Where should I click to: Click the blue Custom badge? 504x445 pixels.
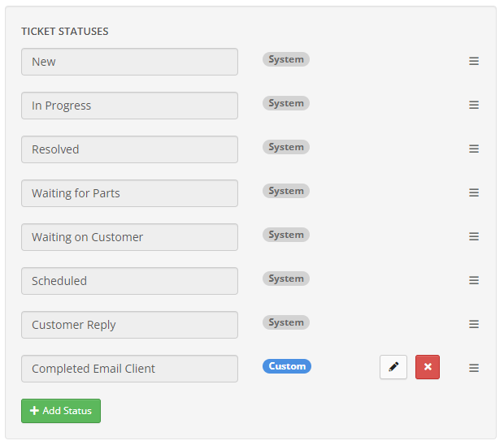tap(287, 366)
